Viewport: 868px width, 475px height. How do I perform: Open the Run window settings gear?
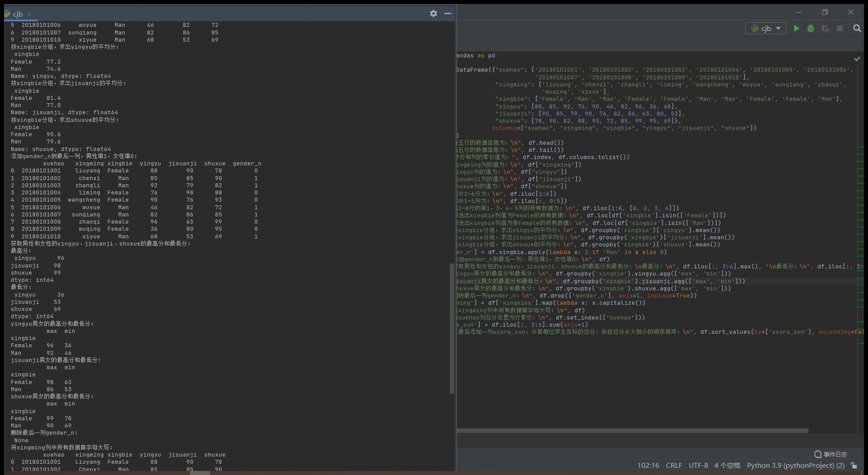tap(433, 13)
